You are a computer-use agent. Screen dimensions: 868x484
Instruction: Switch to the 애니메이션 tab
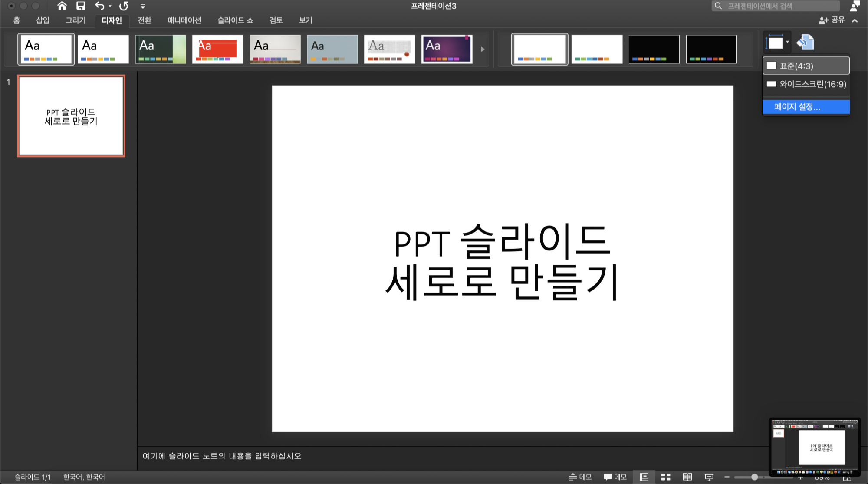tap(184, 20)
